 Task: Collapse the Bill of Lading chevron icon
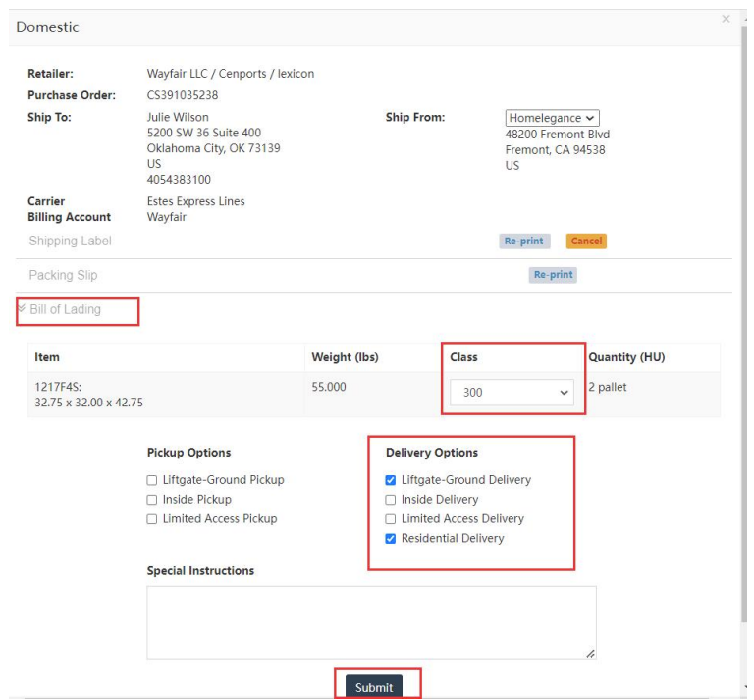click(x=22, y=308)
